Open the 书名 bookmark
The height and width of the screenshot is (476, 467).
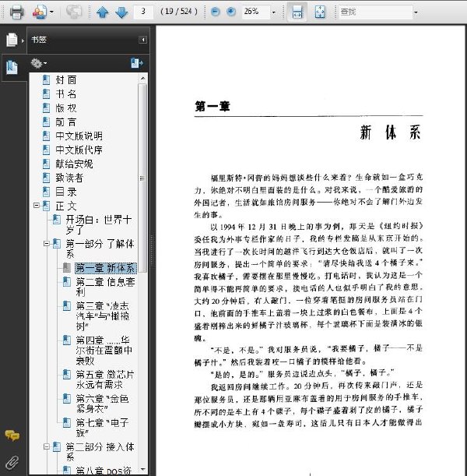pos(66,93)
